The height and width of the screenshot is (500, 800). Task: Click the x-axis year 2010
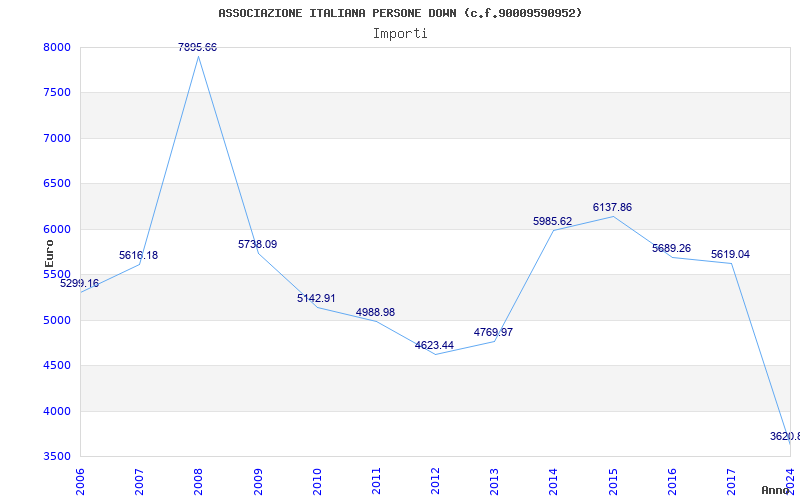coord(317,481)
